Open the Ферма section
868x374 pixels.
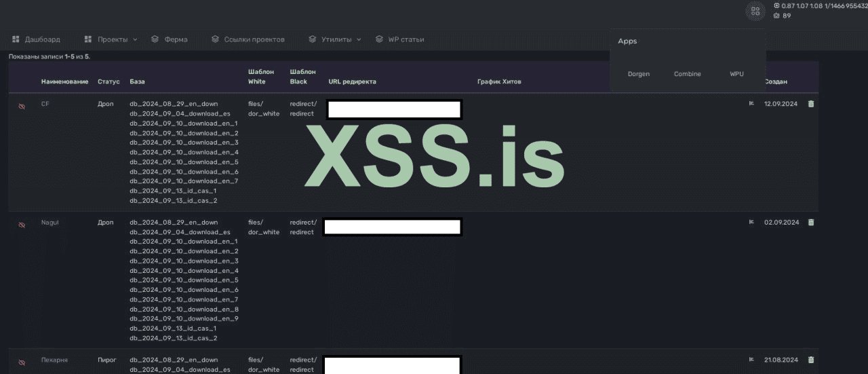pos(169,39)
